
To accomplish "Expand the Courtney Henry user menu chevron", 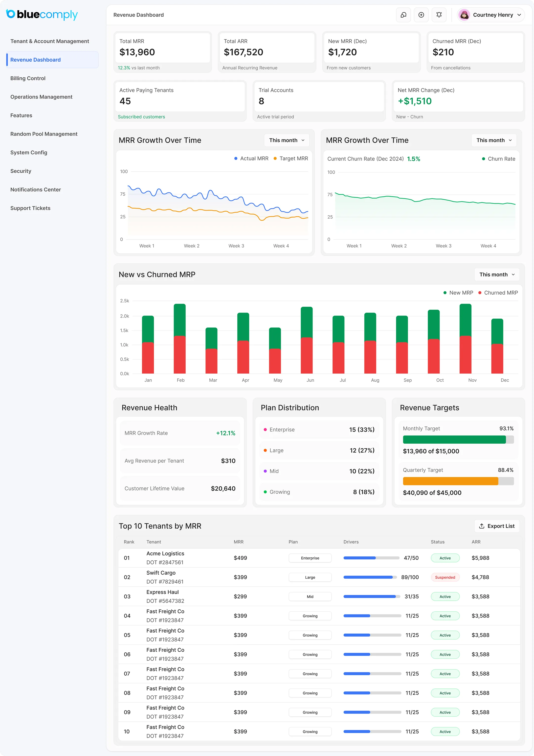I will point(519,15).
